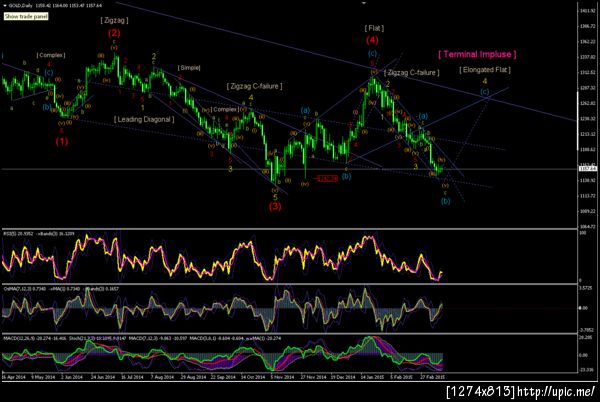Select the [ Elongated Flat ] label
Screen dimensions: 600x402
485,70
